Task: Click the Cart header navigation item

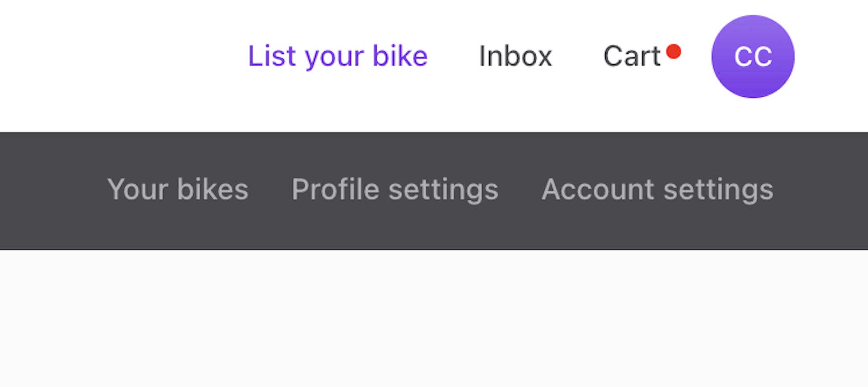Action: 632,56
